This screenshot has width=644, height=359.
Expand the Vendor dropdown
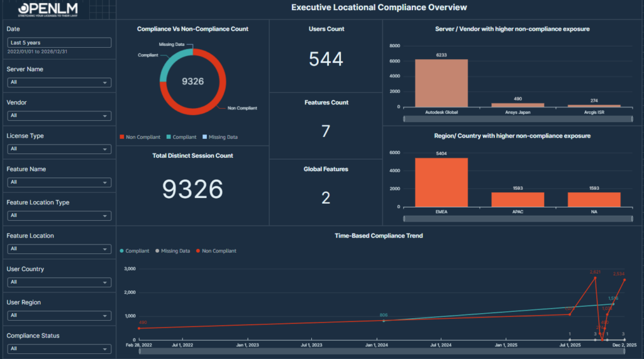pos(59,116)
